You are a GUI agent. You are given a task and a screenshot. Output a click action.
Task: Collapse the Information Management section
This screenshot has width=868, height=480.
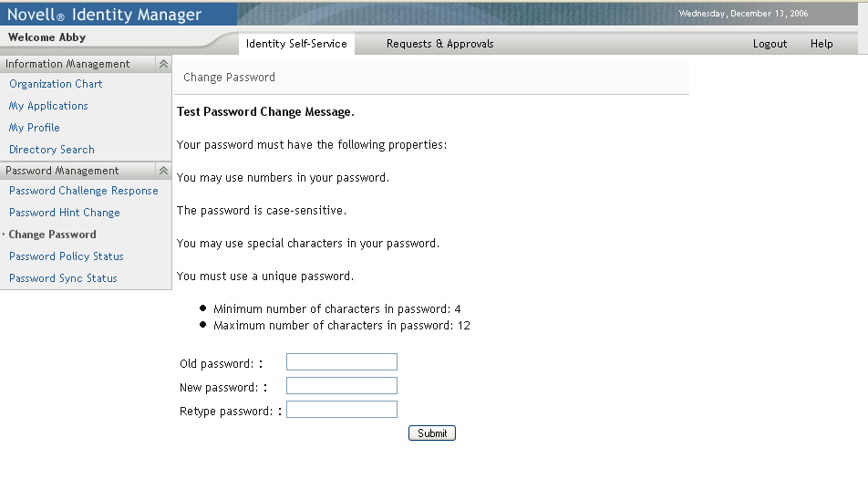[x=163, y=64]
